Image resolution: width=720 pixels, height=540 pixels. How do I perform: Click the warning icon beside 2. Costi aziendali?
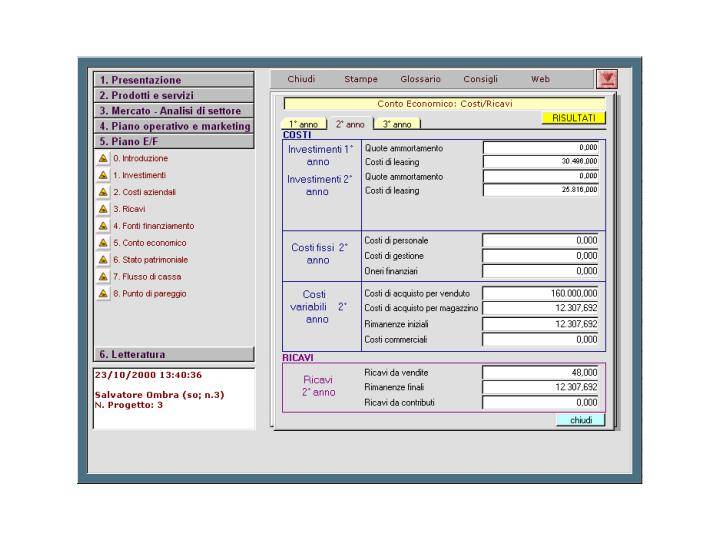[x=103, y=192]
